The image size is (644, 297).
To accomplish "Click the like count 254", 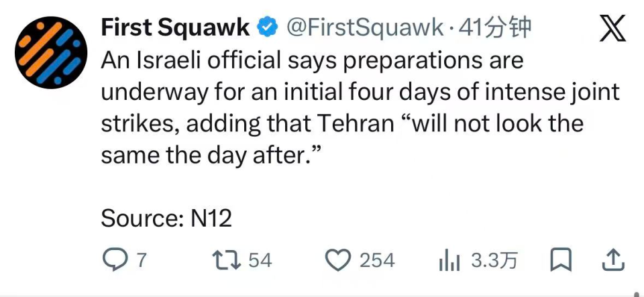I will pos(377,260).
